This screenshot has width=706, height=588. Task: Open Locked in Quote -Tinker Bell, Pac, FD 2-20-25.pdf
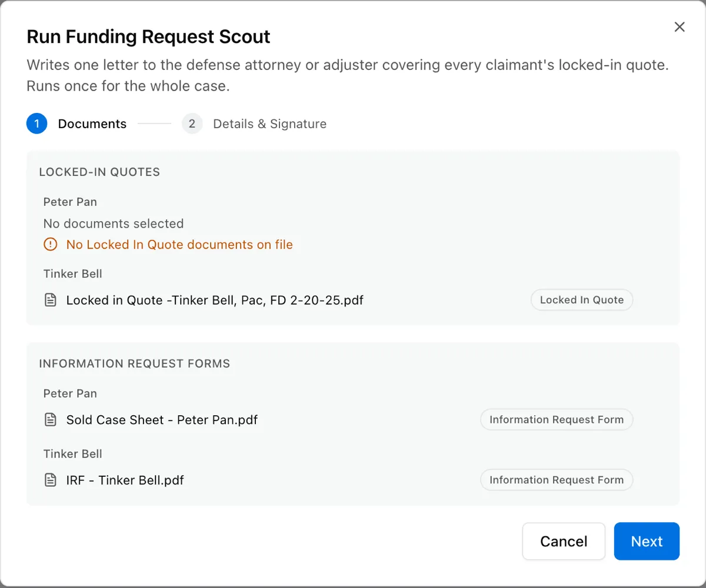pos(215,300)
